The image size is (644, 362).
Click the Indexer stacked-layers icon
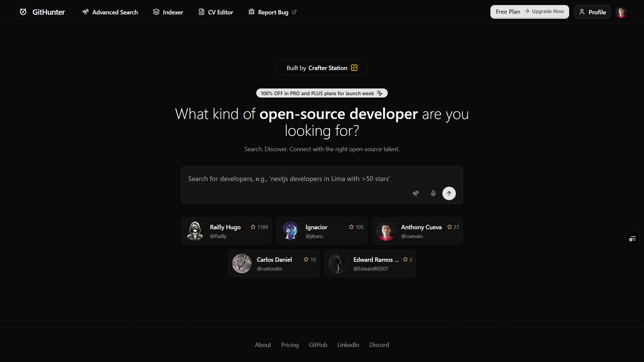pos(156,12)
